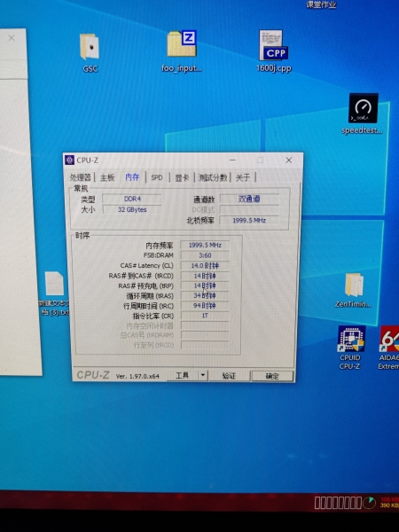Click the FSB:DRAM 3:60 value
The image size is (399, 532).
[x=205, y=255]
